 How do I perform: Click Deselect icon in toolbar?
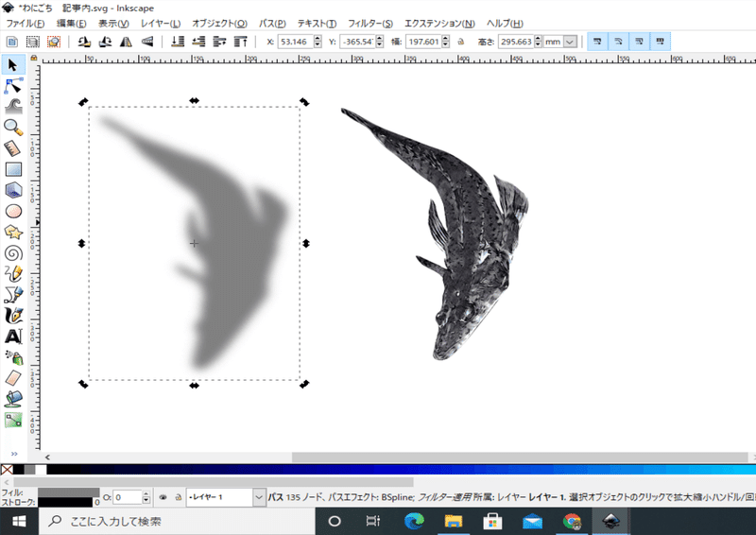click(x=54, y=42)
